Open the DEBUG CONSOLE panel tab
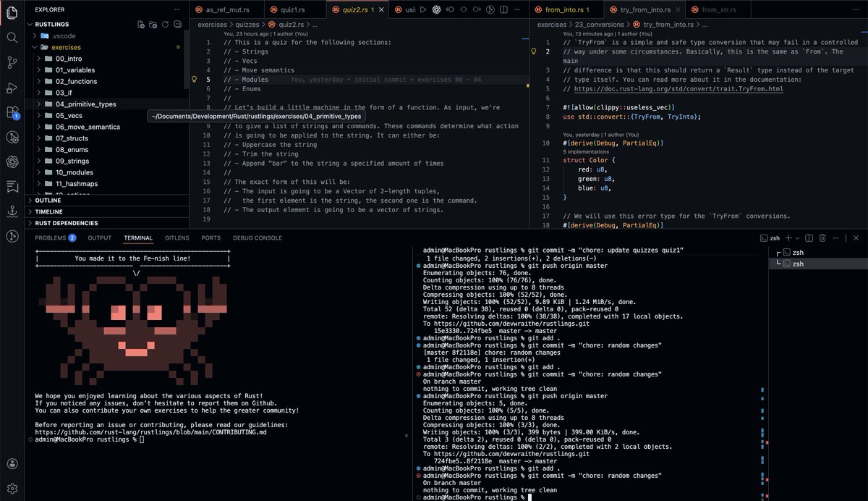This screenshot has height=501, width=868. [x=258, y=237]
